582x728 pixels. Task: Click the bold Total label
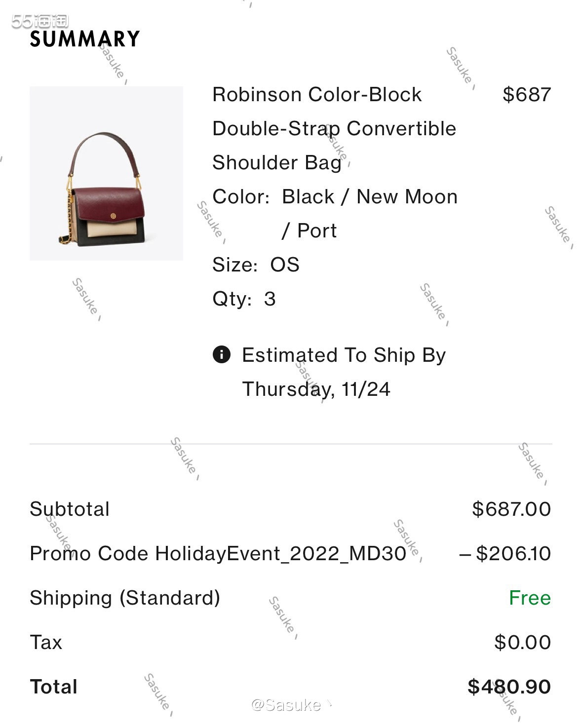54,687
